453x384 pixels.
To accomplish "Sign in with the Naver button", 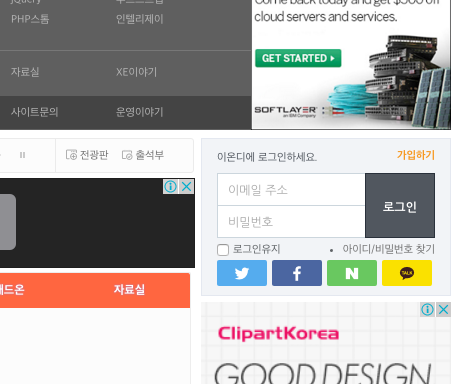I will [352, 273].
